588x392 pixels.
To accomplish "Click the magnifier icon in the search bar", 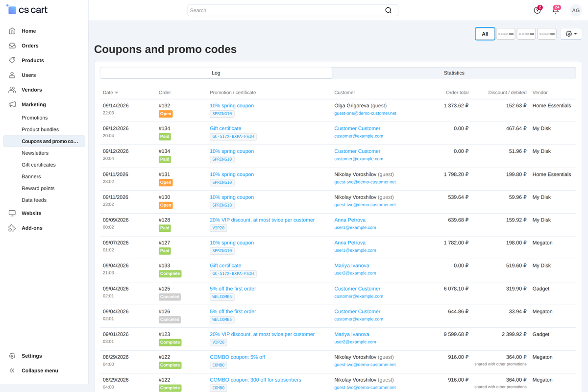I will click(x=389, y=10).
